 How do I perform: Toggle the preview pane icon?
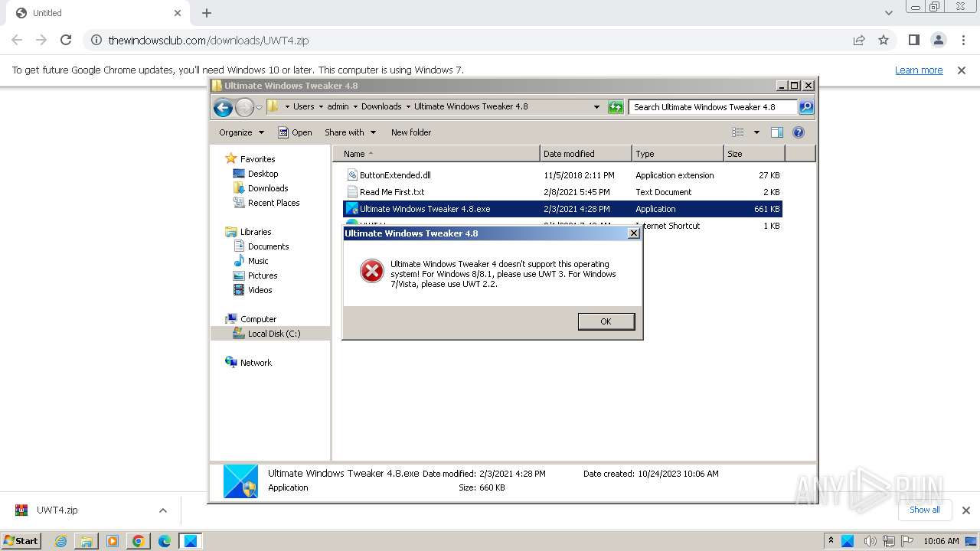tap(777, 132)
